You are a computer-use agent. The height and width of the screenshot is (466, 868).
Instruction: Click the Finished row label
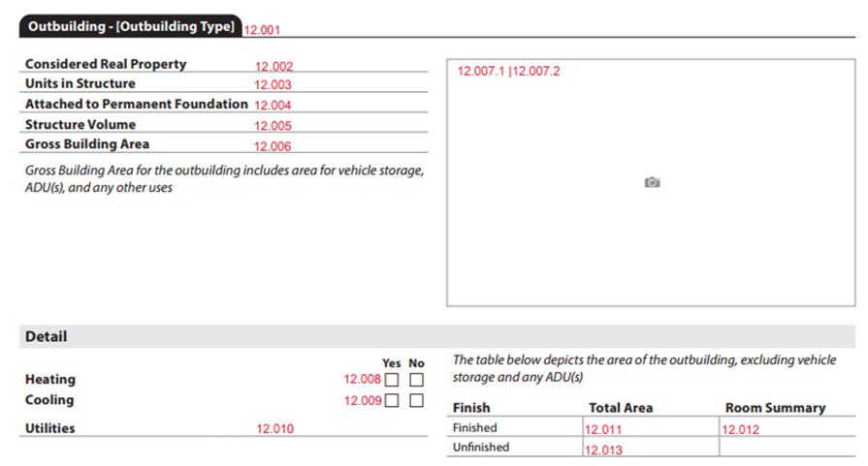[x=474, y=427]
